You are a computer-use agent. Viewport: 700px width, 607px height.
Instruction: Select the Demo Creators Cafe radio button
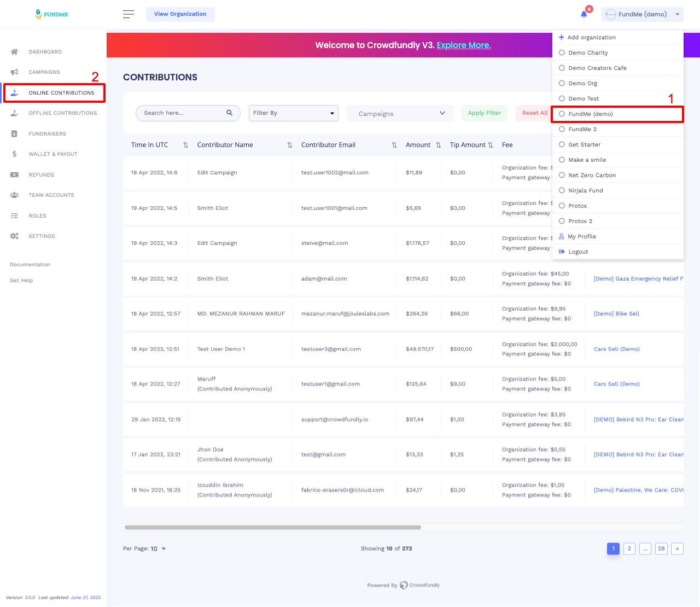point(562,68)
